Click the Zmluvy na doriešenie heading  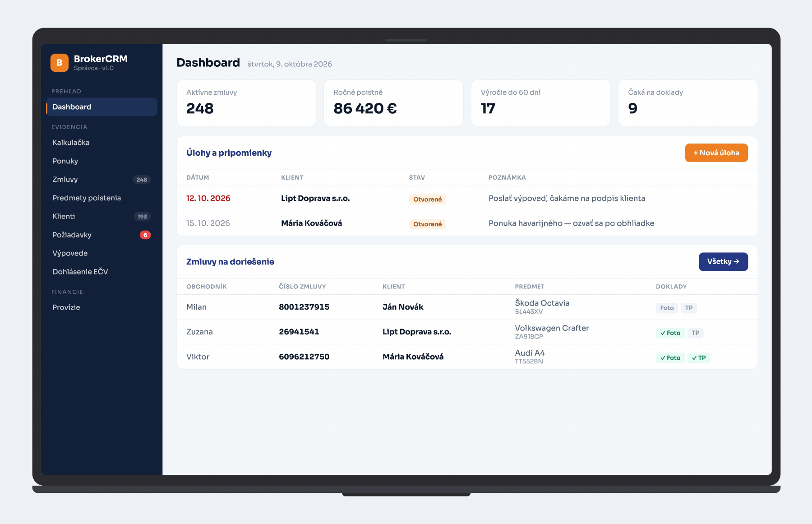click(x=230, y=262)
